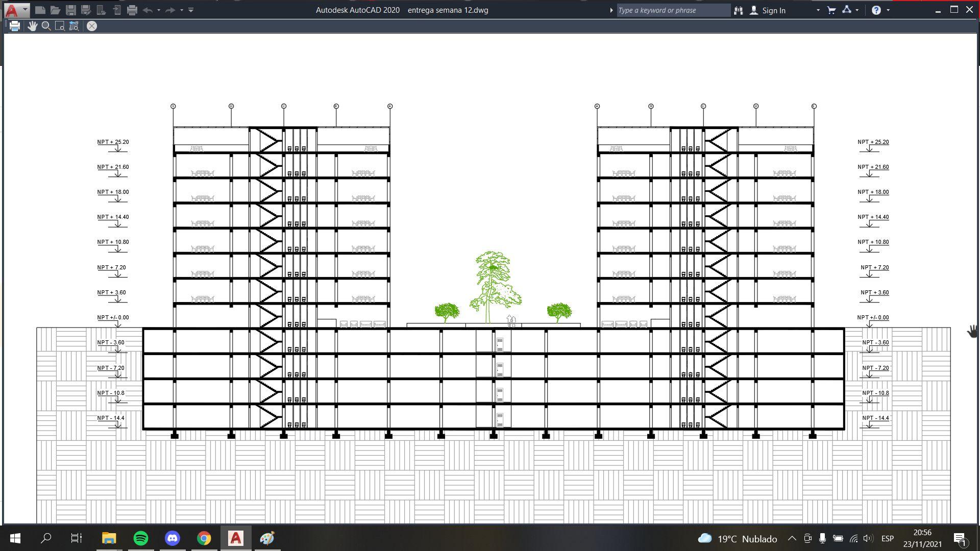Click the Open file folder icon
The image size is (980, 551).
click(55, 10)
